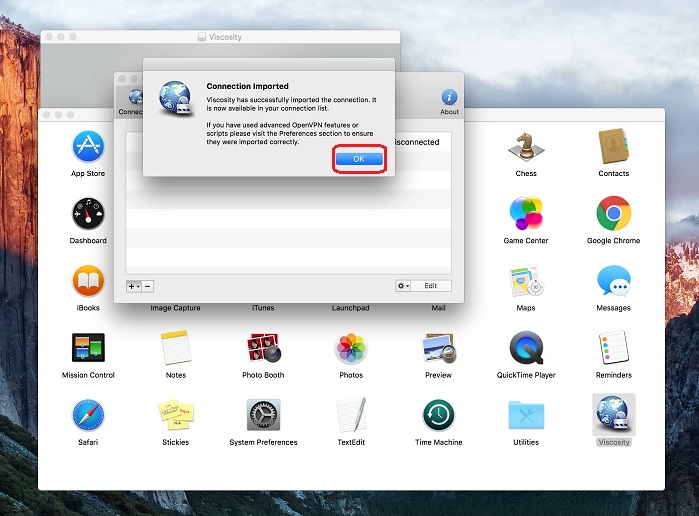
Task: Open the Maps app icon
Action: click(x=526, y=281)
